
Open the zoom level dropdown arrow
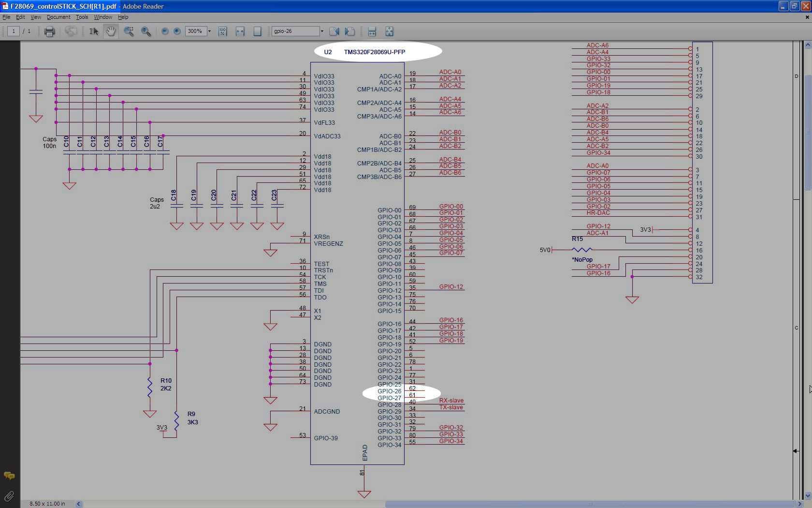[x=209, y=31]
